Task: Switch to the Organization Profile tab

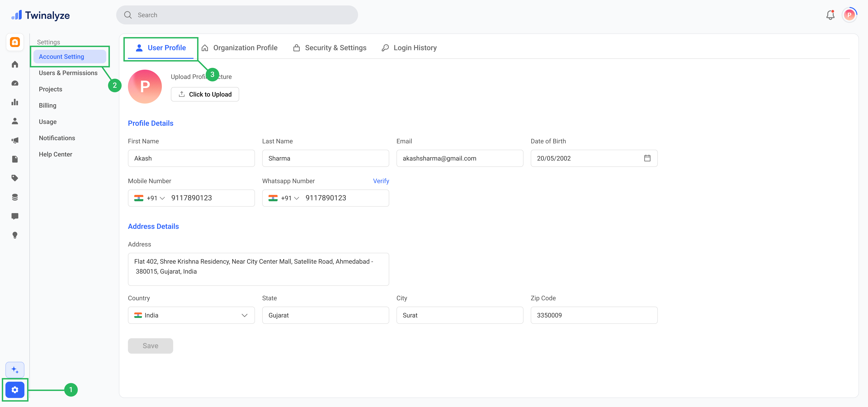Action: tap(240, 48)
